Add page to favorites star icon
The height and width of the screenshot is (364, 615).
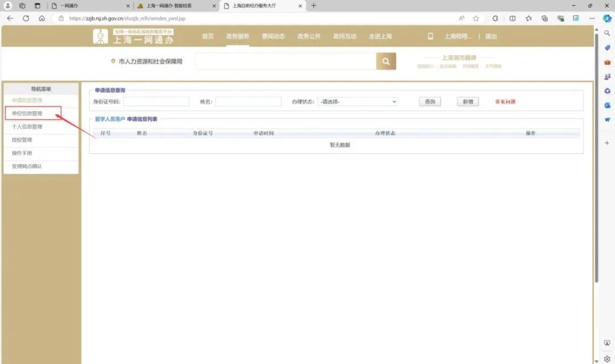pyautogui.click(x=476, y=18)
